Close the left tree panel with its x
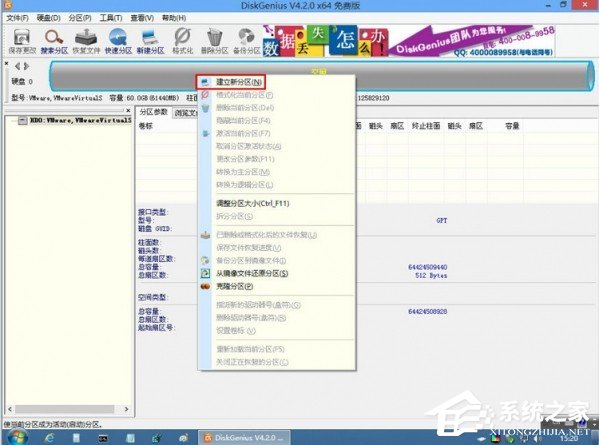This screenshot has height=445, width=599. click(128, 110)
